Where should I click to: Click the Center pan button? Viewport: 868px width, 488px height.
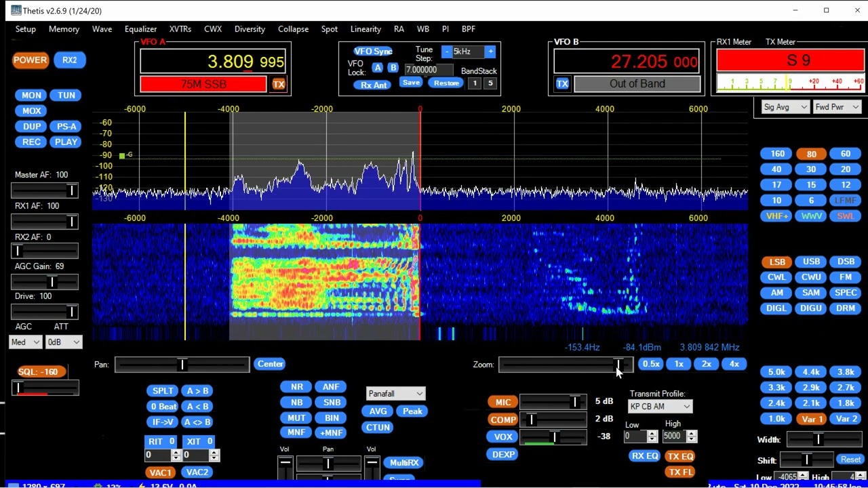coord(270,364)
